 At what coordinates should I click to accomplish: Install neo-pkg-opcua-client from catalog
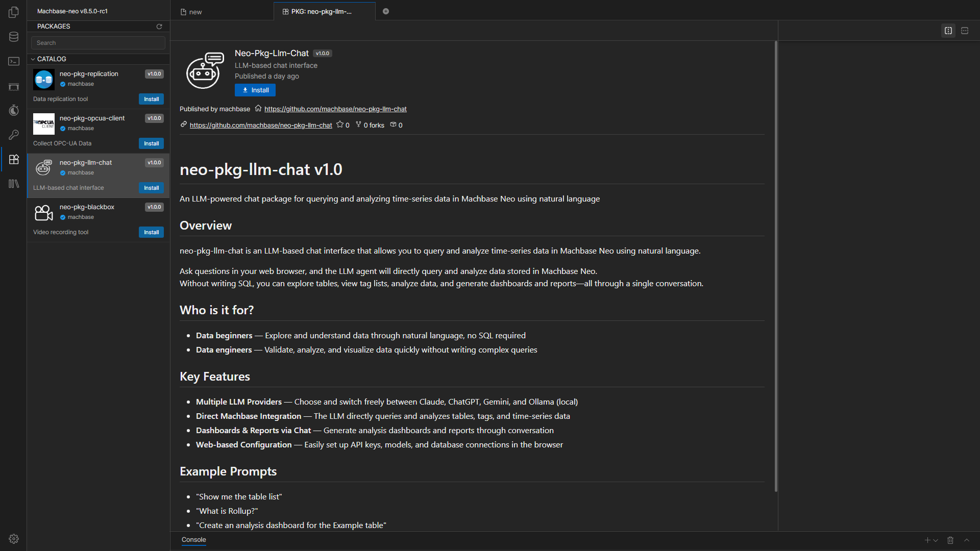(x=151, y=143)
